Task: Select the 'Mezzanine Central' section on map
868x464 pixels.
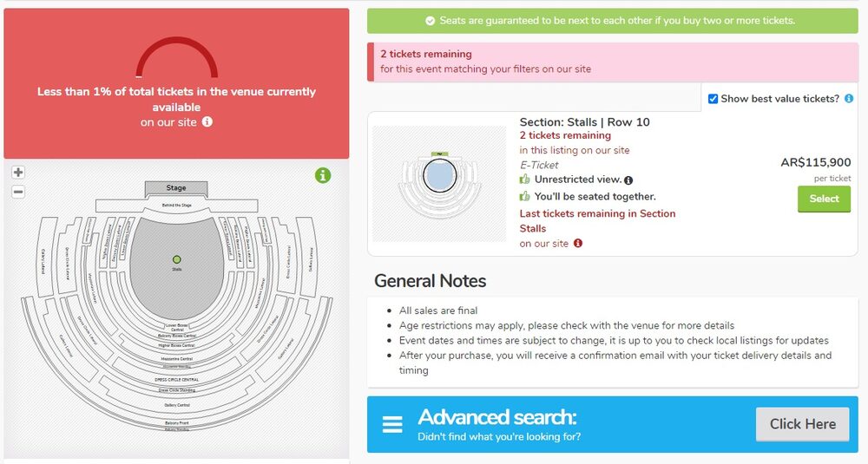Action: [x=176, y=358]
